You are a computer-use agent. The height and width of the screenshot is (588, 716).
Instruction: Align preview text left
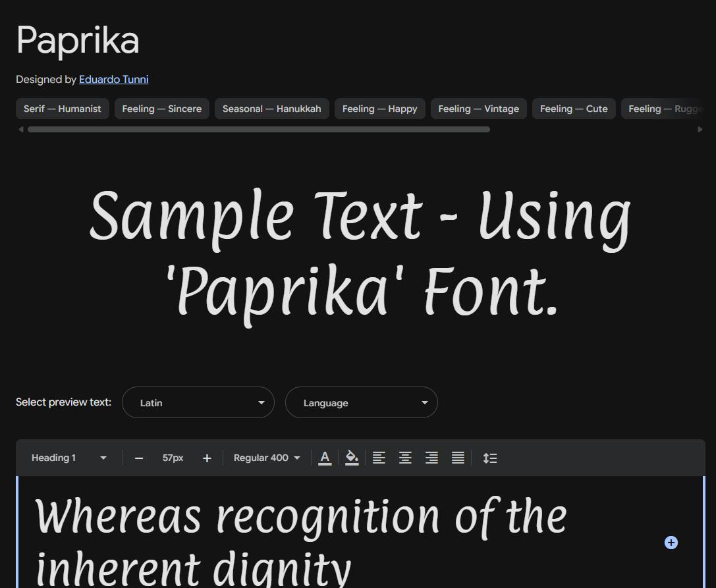point(379,458)
